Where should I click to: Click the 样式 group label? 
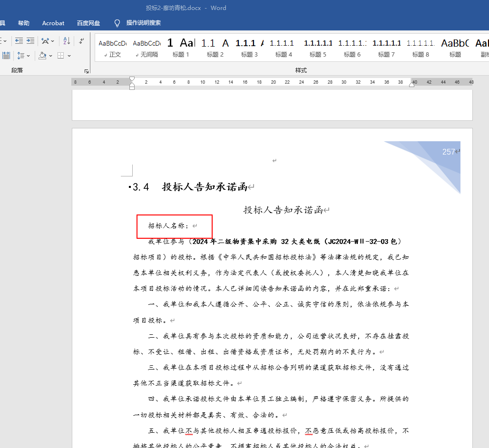301,70
